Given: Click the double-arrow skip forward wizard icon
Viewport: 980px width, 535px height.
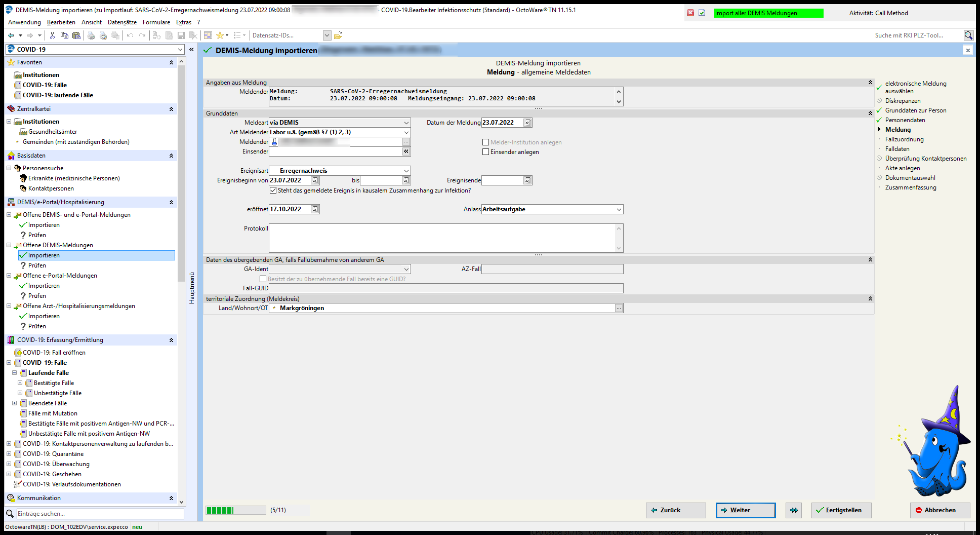Looking at the screenshot, I should [x=794, y=510].
